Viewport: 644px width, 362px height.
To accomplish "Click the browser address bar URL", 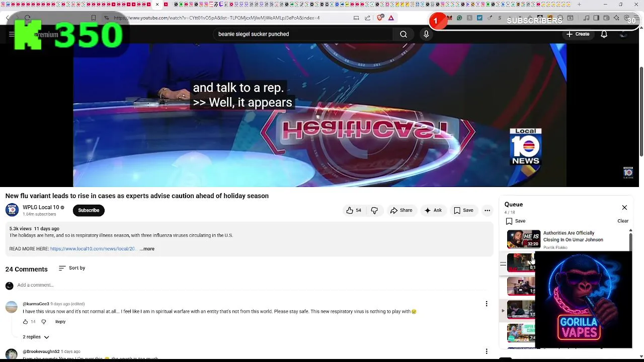I will [x=216, y=18].
